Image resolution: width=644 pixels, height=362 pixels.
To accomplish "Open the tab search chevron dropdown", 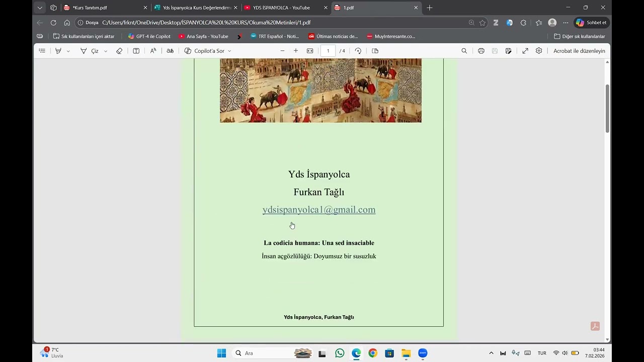I will click(40, 8).
